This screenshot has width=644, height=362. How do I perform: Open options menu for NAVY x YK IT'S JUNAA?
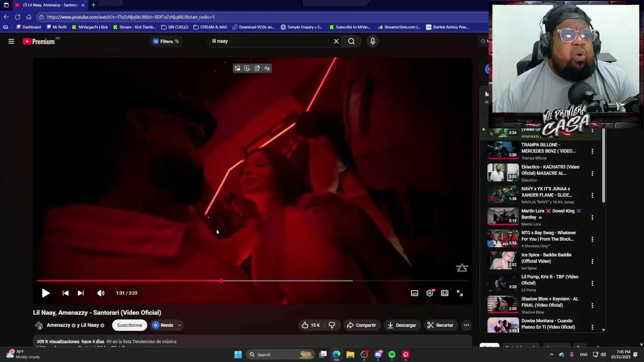tap(592, 196)
